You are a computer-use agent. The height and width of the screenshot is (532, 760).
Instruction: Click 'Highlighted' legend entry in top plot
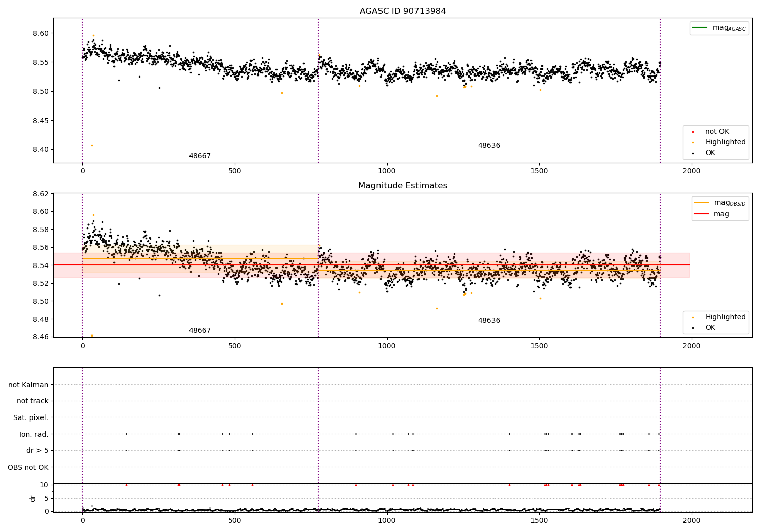(x=719, y=142)
